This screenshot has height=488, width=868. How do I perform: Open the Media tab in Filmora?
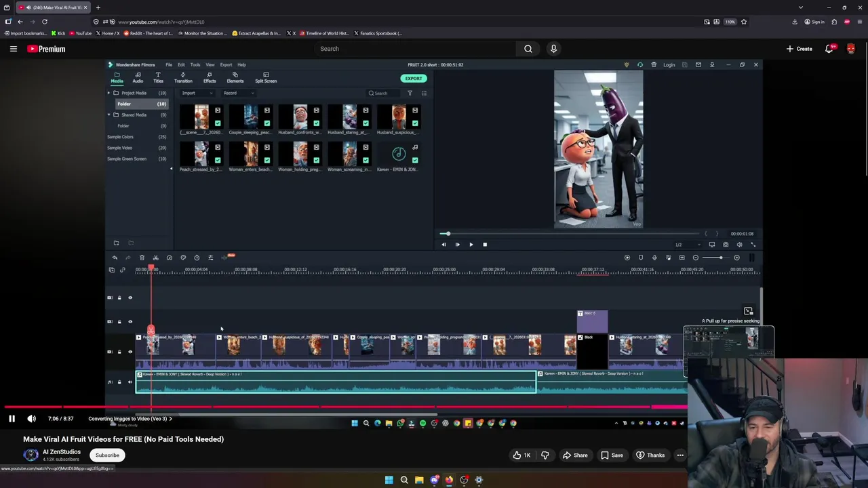click(x=117, y=77)
